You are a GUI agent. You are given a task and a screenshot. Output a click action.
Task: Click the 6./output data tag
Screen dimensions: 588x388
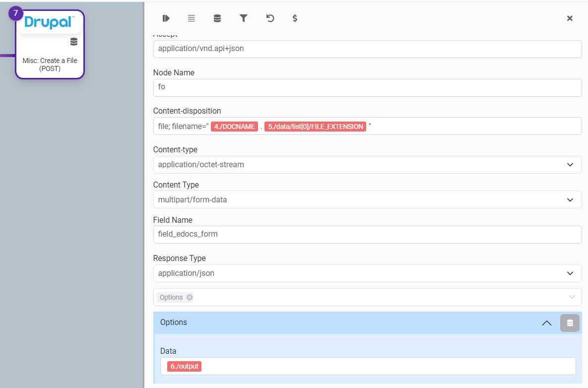point(184,367)
